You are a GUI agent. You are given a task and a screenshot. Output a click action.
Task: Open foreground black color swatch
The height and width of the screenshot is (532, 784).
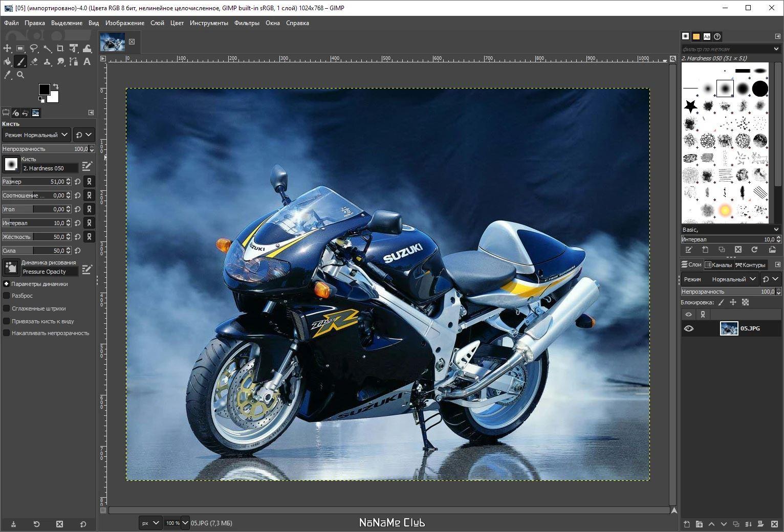[x=45, y=90]
